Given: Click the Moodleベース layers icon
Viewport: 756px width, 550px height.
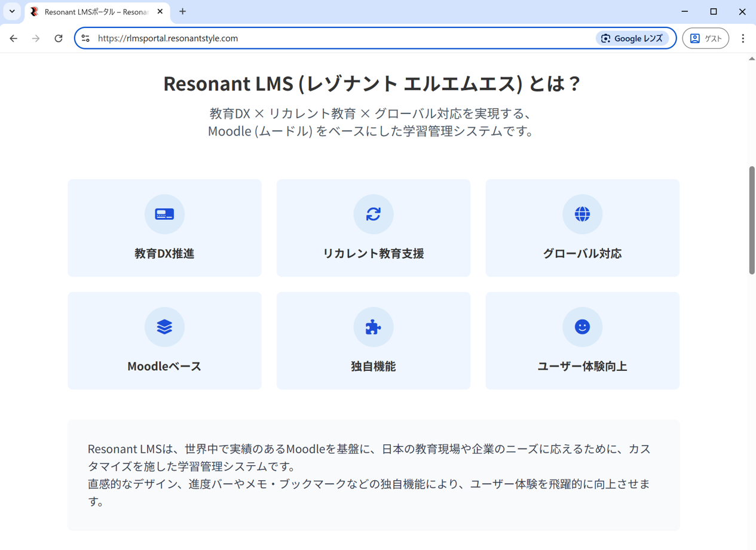Looking at the screenshot, I should point(164,327).
